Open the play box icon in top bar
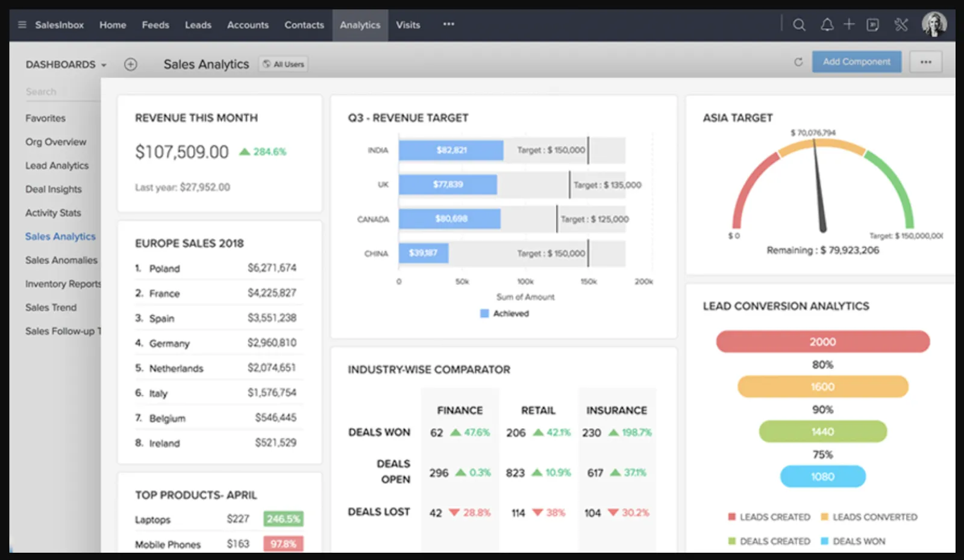 tap(872, 25)
